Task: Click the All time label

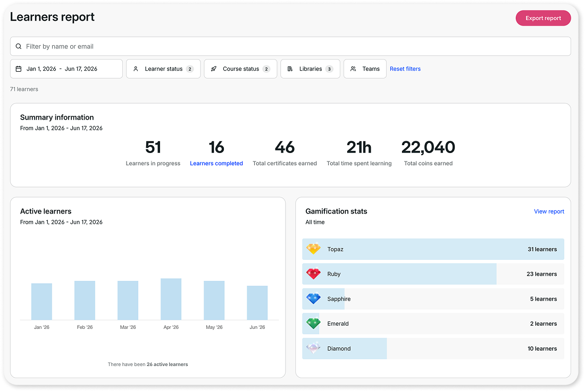Action: (315, 222)
